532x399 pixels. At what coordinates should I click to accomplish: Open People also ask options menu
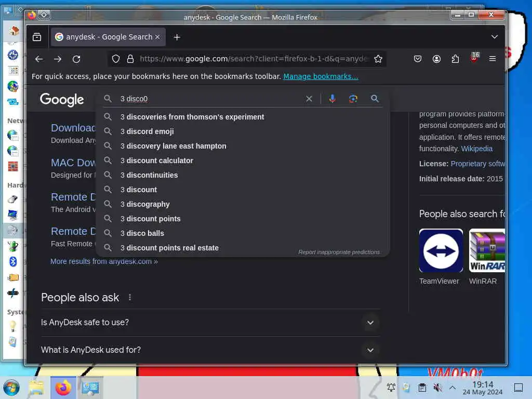[129, 298]
